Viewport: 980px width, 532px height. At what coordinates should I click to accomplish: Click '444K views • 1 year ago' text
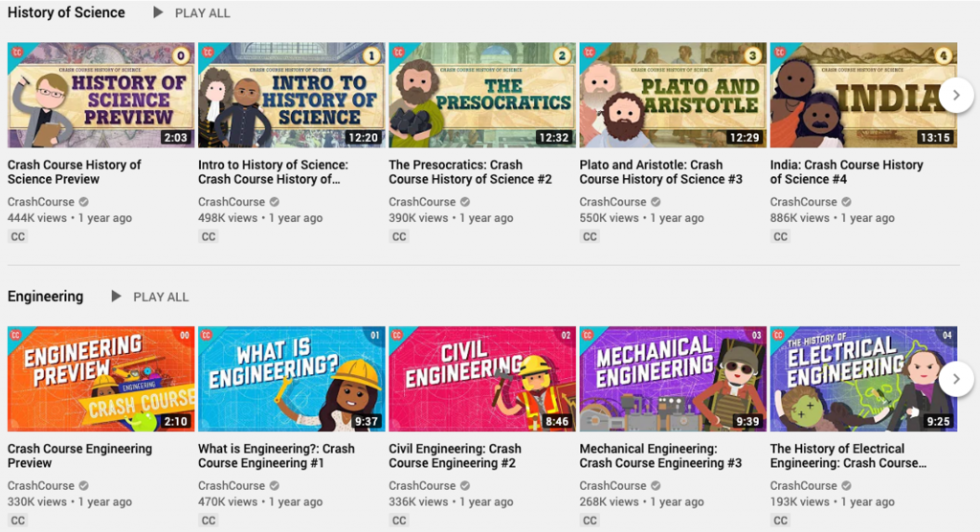pyautogui.click(x=69, y=218)
